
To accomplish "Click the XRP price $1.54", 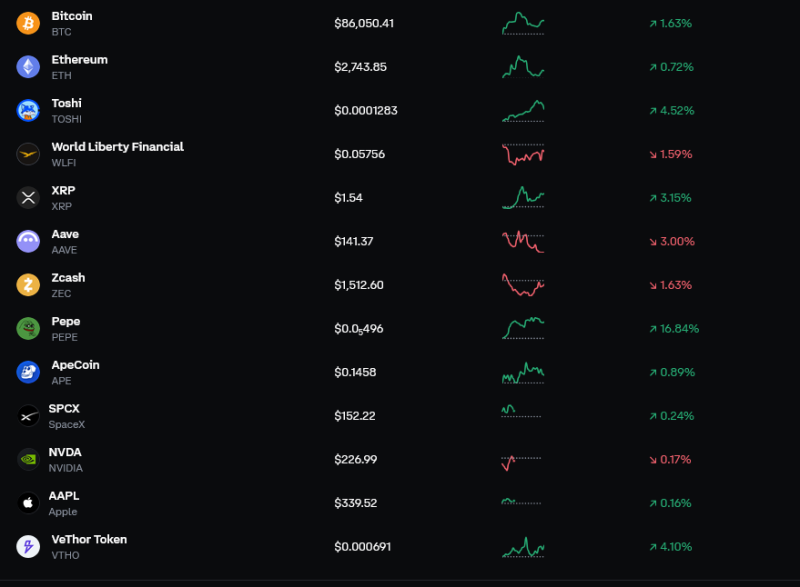I will click(348, 198).
